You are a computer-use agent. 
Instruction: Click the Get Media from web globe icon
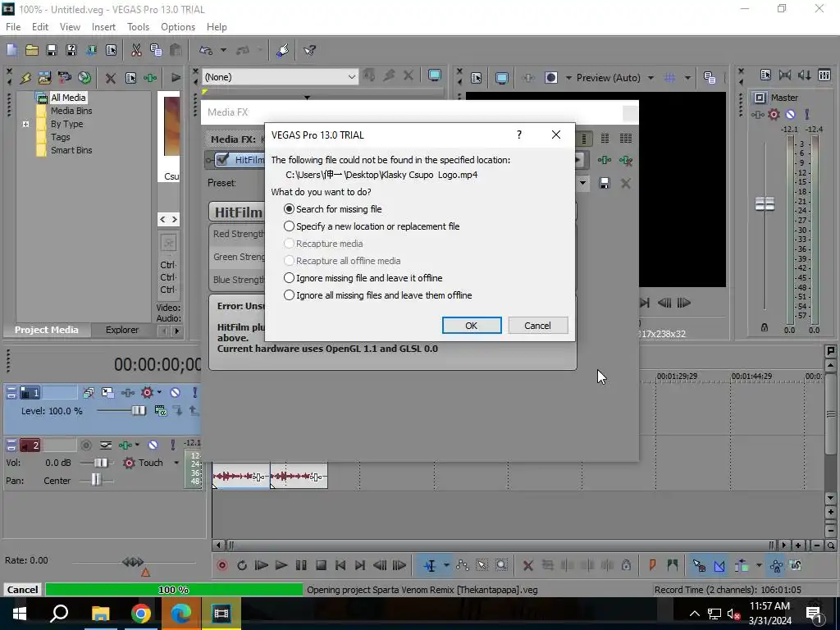pos(84,78)
